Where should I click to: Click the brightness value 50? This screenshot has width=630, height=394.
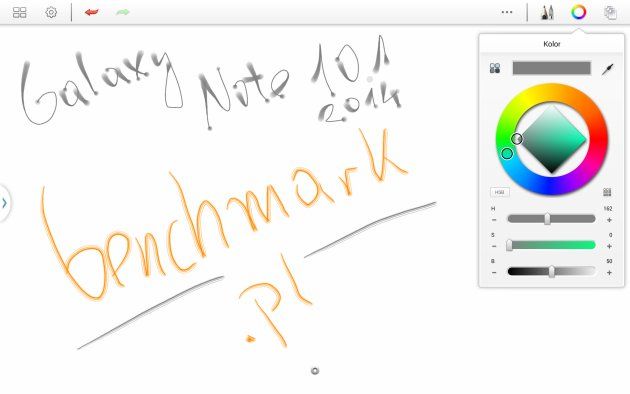click(x=609, y=261)
